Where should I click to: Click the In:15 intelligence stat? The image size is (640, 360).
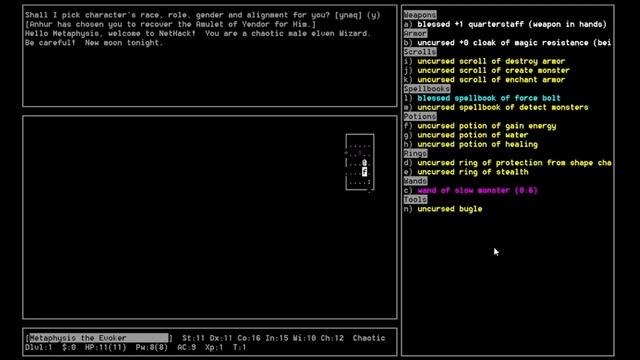click(277, 338)
